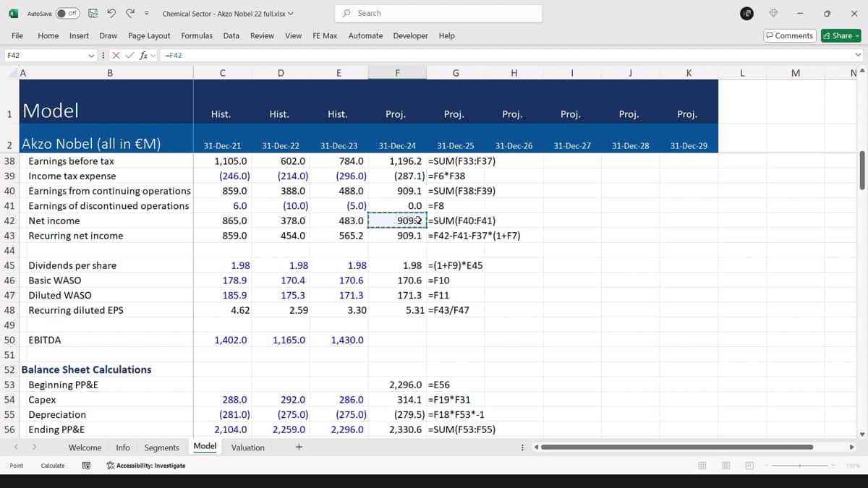The height and width of the screenshot is (488, 868).
Task: Open the View ribbon tab
Action: [293, 35]
